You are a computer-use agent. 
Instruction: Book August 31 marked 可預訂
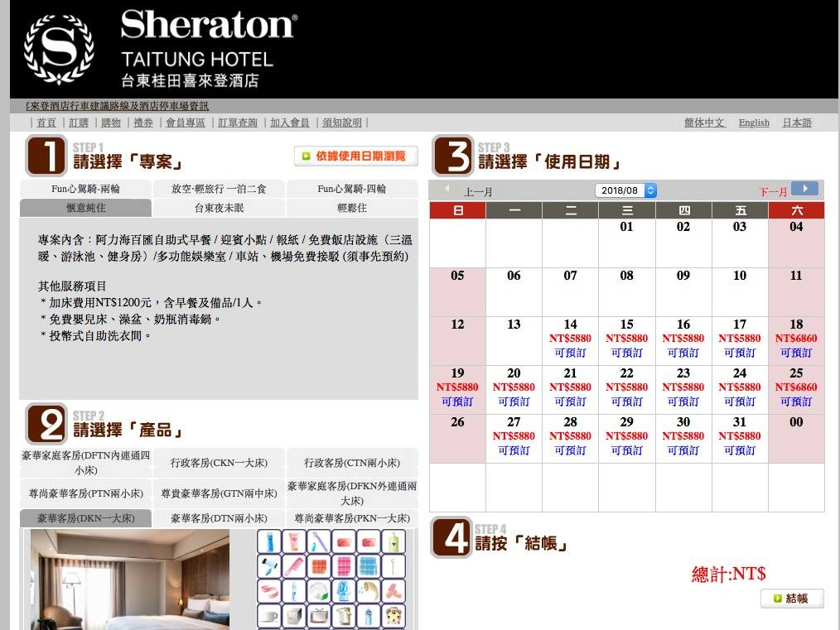point(739,450)
